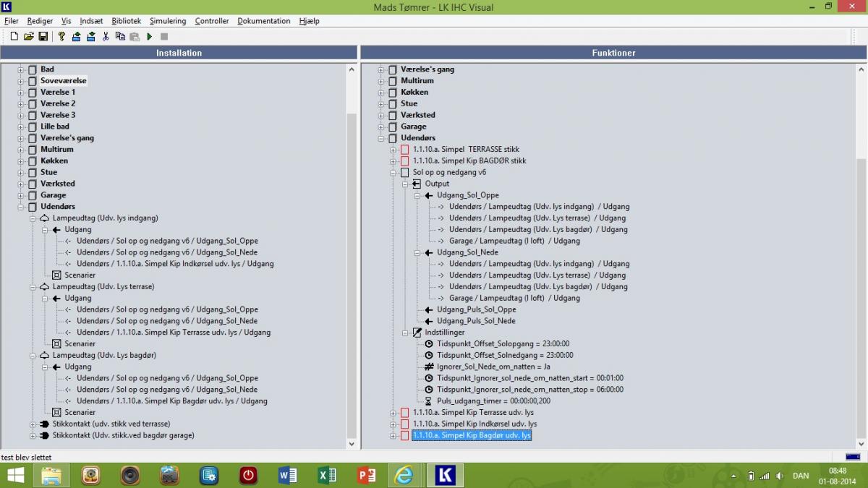Select Tidspunkt_Offset_Solopgang setting
This screenshot has height=488, width=868.
(503, 344)
